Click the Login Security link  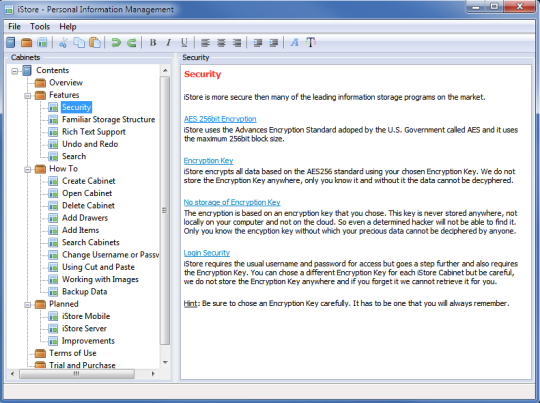click(x=207, y=253)
